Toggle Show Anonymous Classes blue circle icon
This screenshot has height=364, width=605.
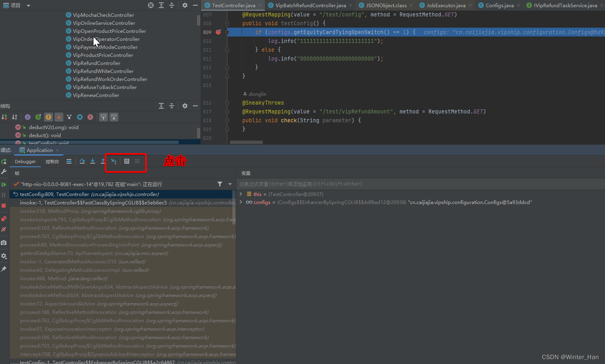click(x=80, y=117)
